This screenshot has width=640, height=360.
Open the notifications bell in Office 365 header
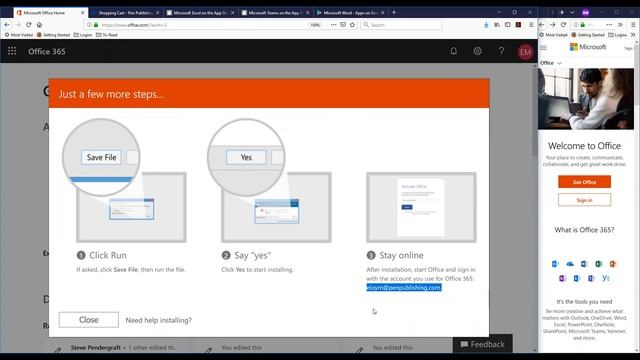453,51
